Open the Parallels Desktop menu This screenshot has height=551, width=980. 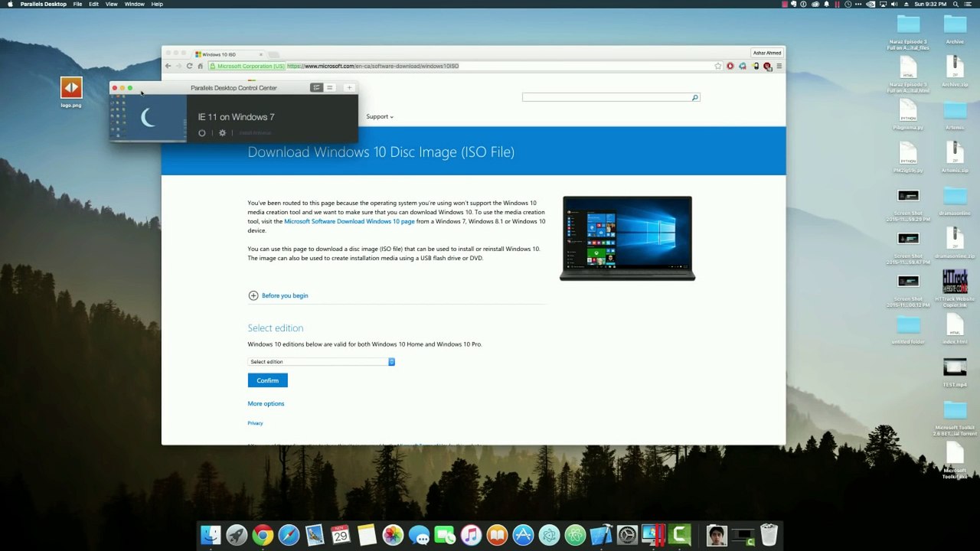pyautogui.click(x=43, y=4)
